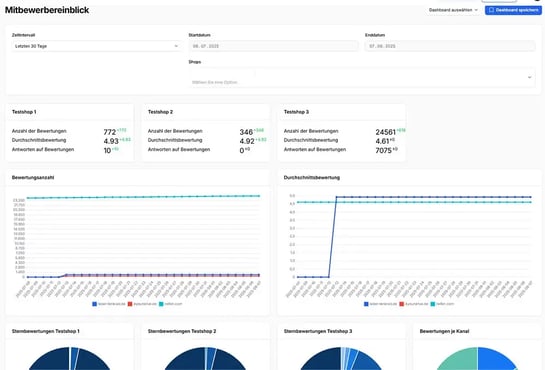The image size is (545, 370).
Task: Select the Testshop 2 card title
Action: click(160, 112)
